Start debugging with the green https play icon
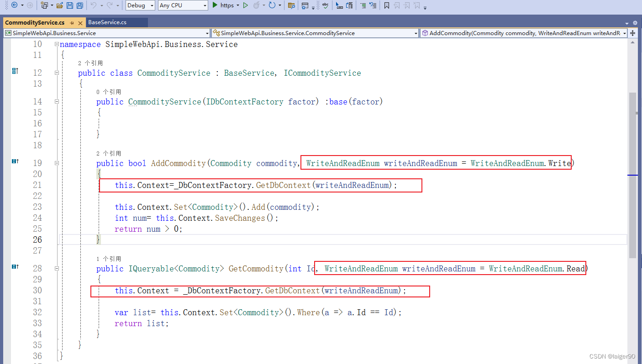Image resolution: width=642 pixels, height=364 pixels. [215, 5]
